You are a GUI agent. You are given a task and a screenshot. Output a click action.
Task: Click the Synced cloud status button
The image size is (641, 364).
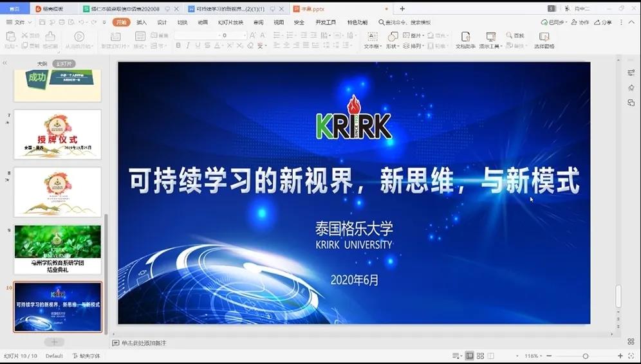point(554,22)
